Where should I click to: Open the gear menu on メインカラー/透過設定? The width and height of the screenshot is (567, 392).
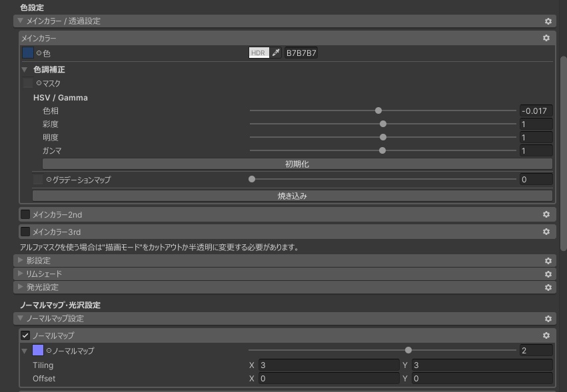[x=548, y=21]
